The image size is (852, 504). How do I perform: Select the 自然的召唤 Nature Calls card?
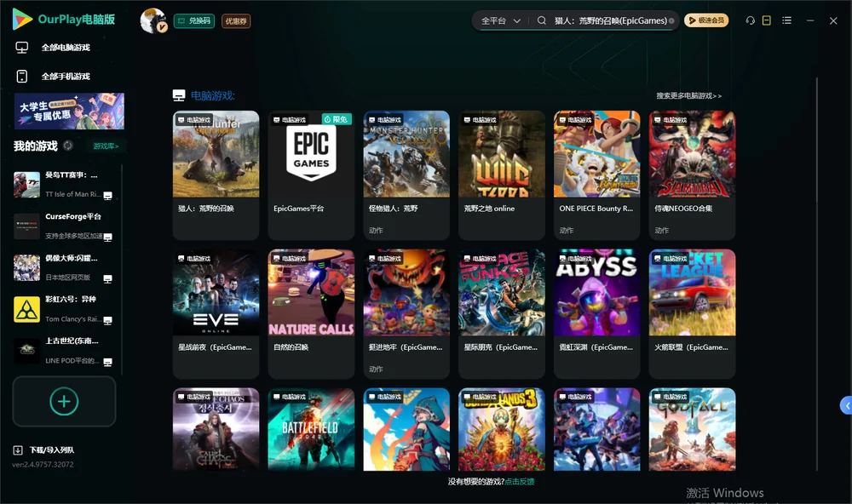click(311, 313)
